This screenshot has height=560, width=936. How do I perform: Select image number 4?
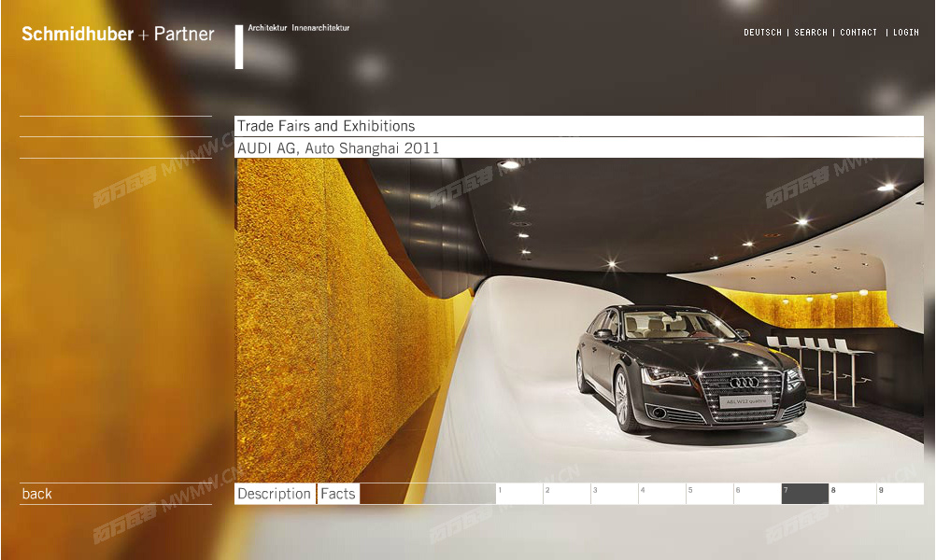pos(662,494)
